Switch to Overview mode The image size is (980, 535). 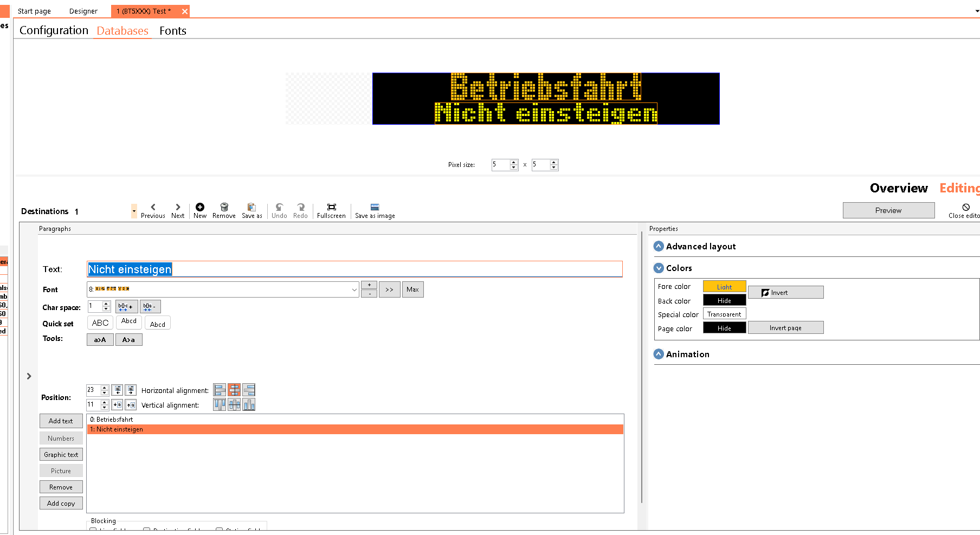pyautogui.click(x=899, y=188)
